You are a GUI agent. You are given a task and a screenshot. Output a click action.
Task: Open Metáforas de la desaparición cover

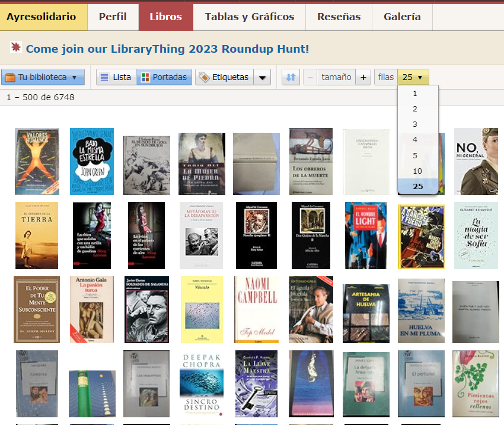pyautogui.click(x=201, y=235)
